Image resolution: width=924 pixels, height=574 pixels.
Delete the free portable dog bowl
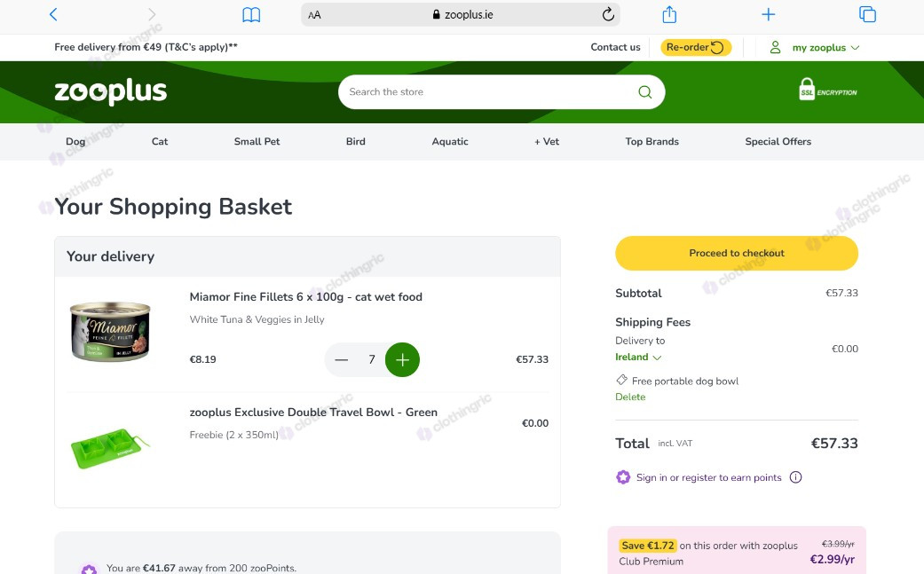630,397
